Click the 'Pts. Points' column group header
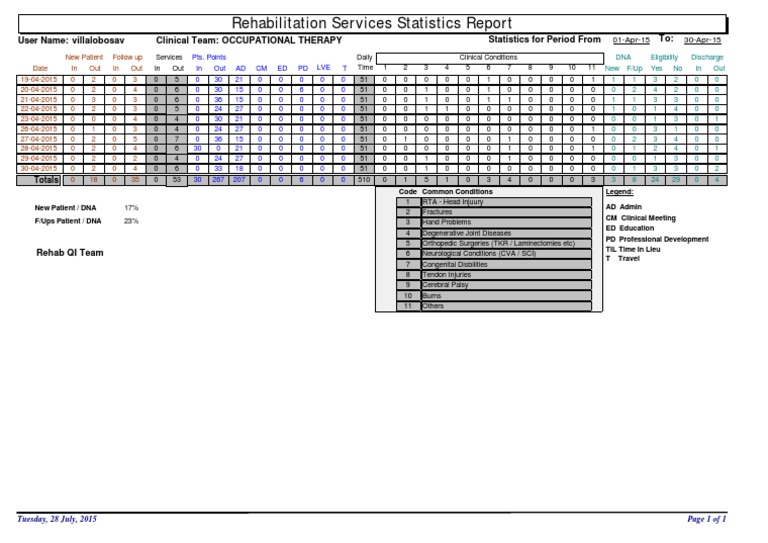 [209, 57]
